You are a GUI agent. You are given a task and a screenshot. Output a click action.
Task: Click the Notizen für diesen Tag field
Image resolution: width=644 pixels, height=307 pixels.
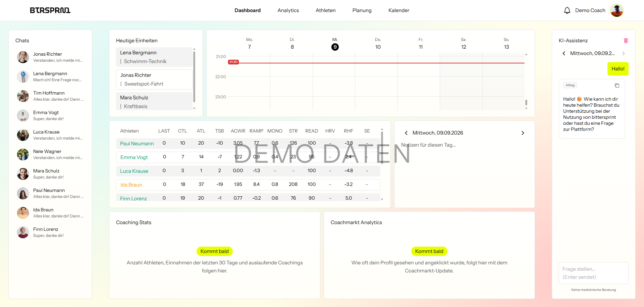tap(464, 145)
